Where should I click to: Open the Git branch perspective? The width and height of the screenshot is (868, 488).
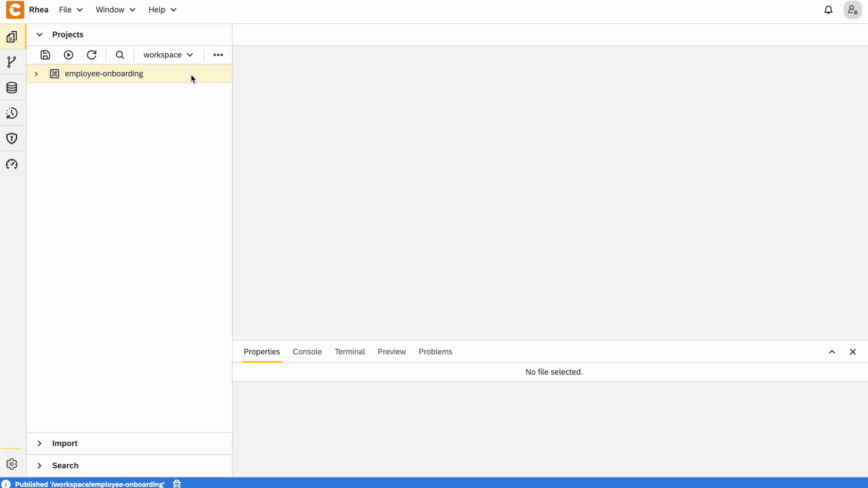pos(12,62)
